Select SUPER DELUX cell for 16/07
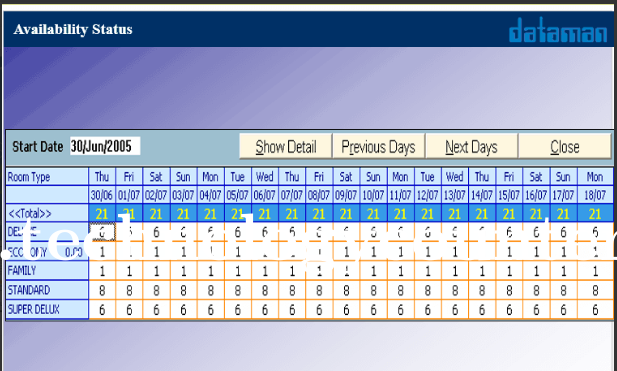Image resolution: width=617 pixels, height=371 pixels. pos(536,310)
